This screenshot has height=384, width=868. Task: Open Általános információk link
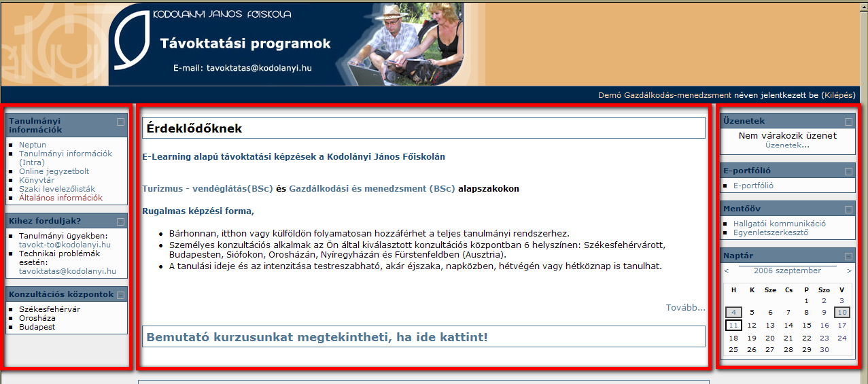(x=60, y=198)
